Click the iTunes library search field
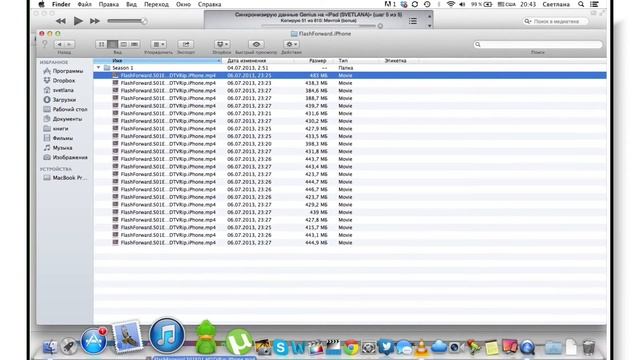Viewport: 640px width, 360px height. [x=556, y=21]
